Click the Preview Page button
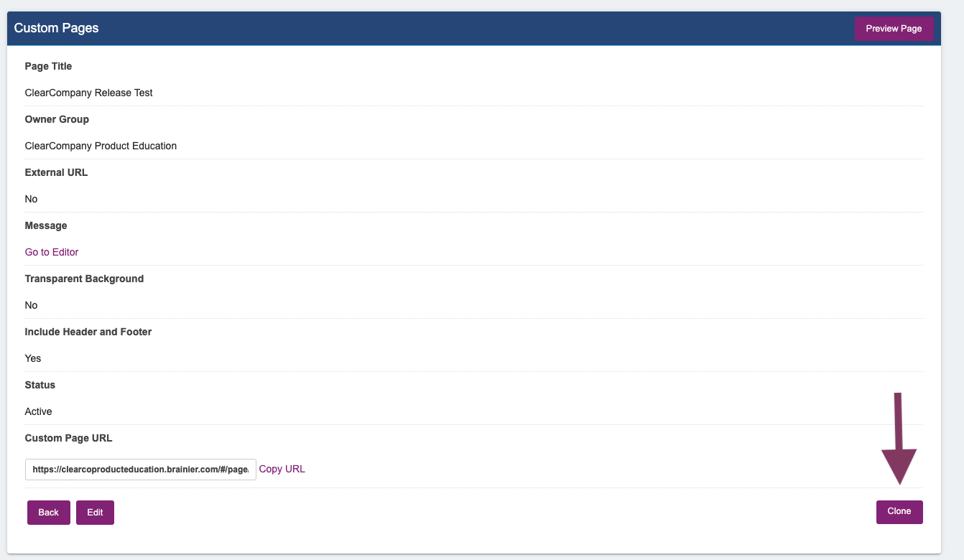This screenshot has width=964, height=560. [x=894, y=29]
